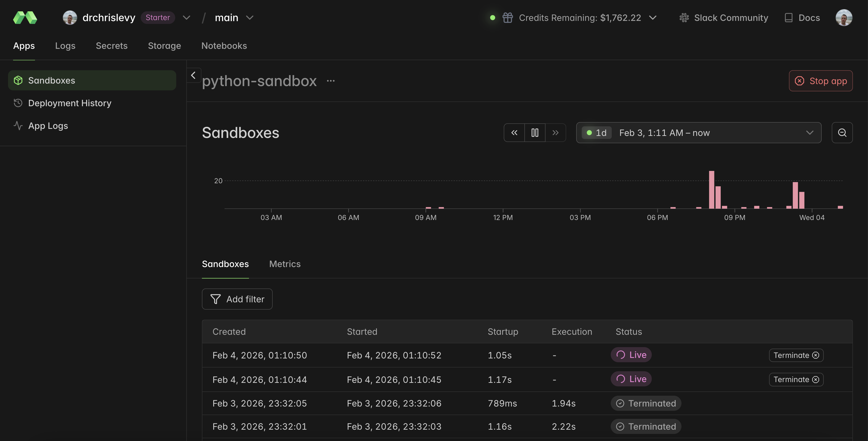Switch to the Metrics tab
This screenshot has height=441, width=868.
[x=285, y=264]
